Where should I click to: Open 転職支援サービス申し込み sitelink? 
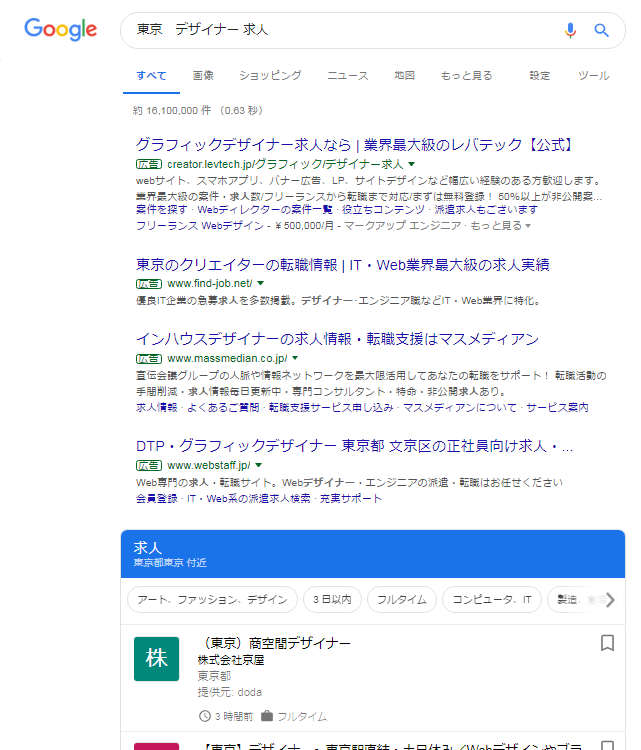click(331, 408)
